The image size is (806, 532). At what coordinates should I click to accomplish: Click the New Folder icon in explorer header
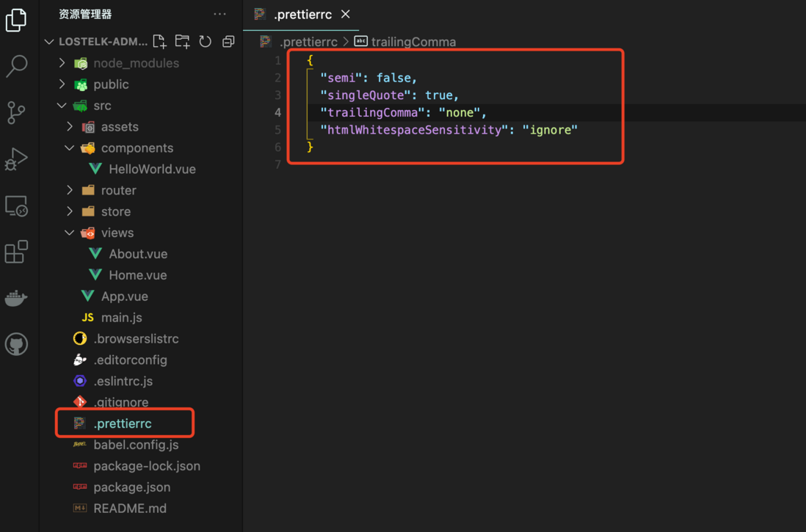coord(182,42)
